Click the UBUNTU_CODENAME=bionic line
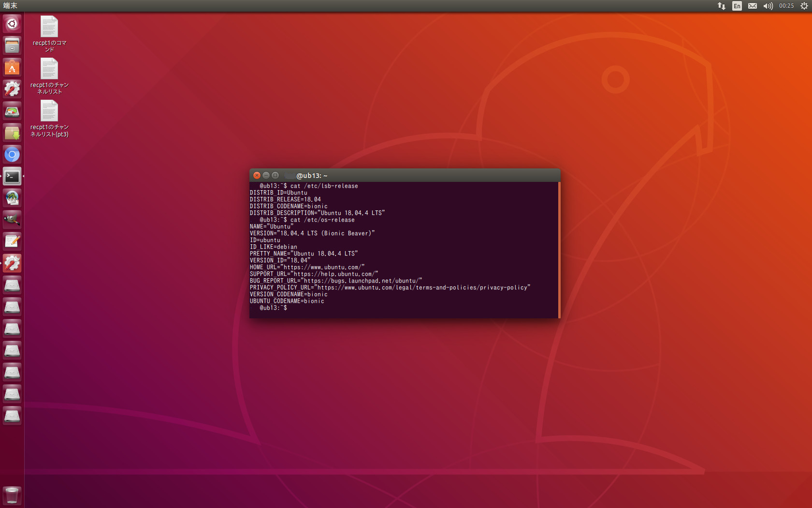This screenshot has height=508, width=812. 287,301
